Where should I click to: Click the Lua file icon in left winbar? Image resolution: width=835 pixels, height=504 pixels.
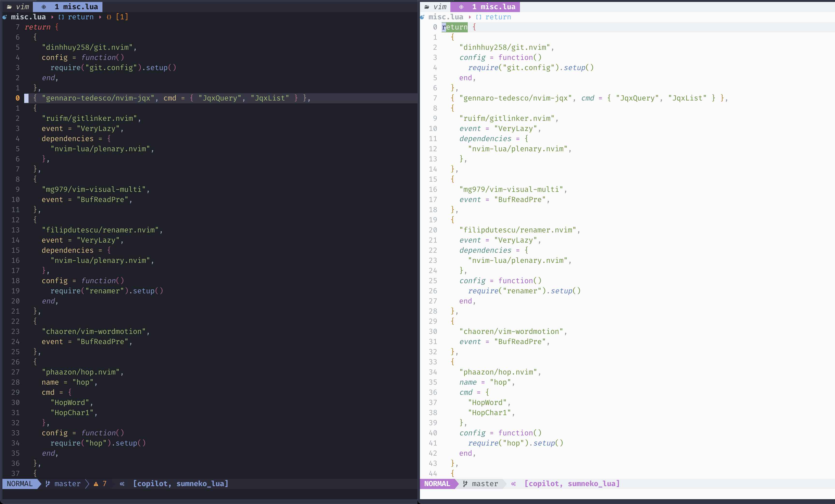point(4,17)
